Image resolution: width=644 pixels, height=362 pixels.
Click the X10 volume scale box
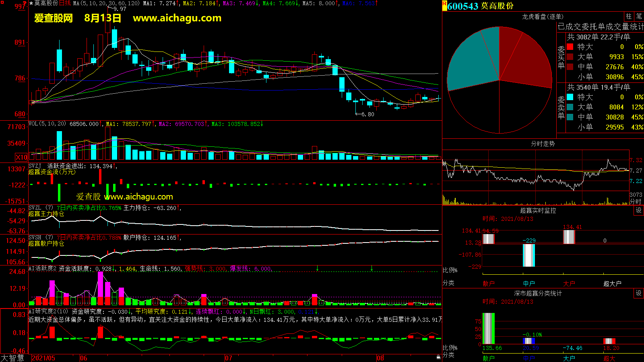point(21,157)
